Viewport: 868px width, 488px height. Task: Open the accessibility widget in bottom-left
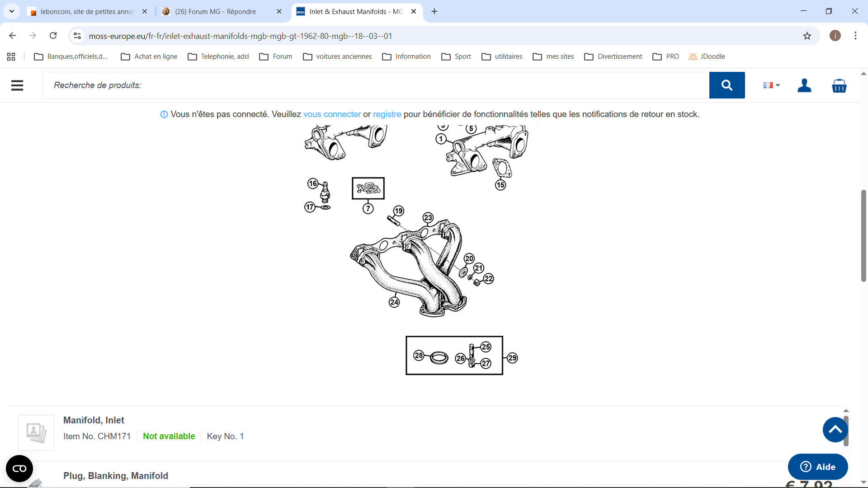pos(19,469)
